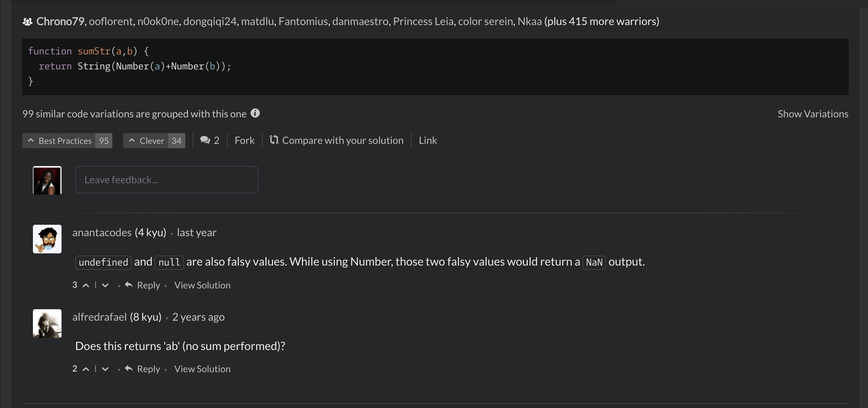Open Chrono79's profile link
Image resolution: width=868 pixels, height=408 pixels.
[60, 21]
